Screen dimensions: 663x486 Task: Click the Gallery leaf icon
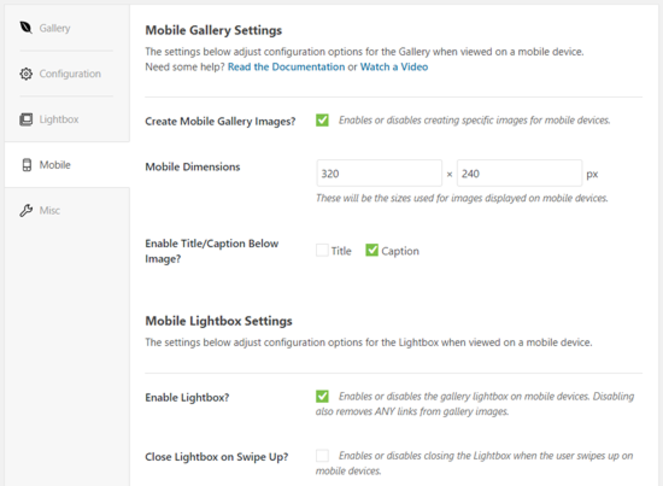tap(26, 28)
